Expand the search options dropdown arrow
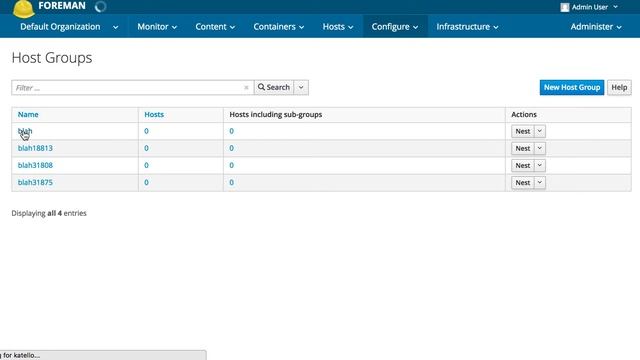This screenshot has height=360, width=640. (301, 87)
